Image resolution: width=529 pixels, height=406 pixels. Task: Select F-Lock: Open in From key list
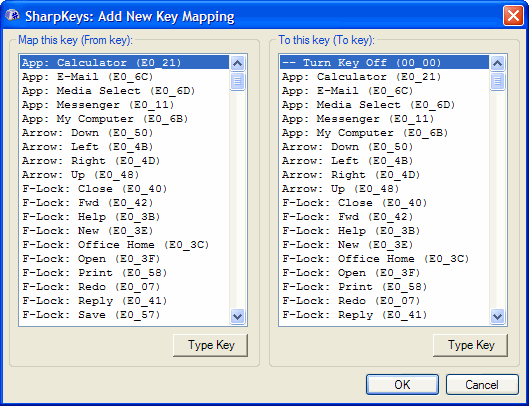[124, 259]
